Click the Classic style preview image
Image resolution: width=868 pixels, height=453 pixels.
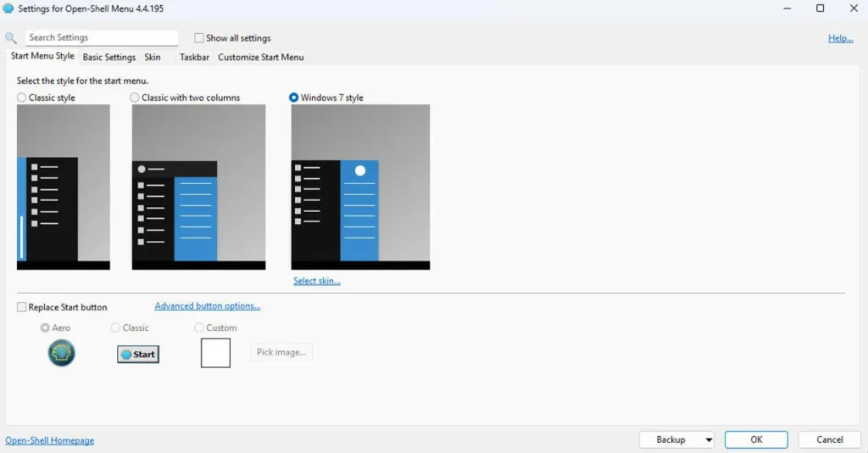[64, 187]
